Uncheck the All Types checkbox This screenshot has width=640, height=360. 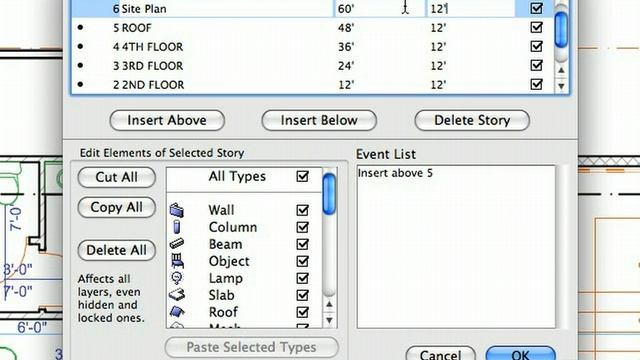[302, 176]
